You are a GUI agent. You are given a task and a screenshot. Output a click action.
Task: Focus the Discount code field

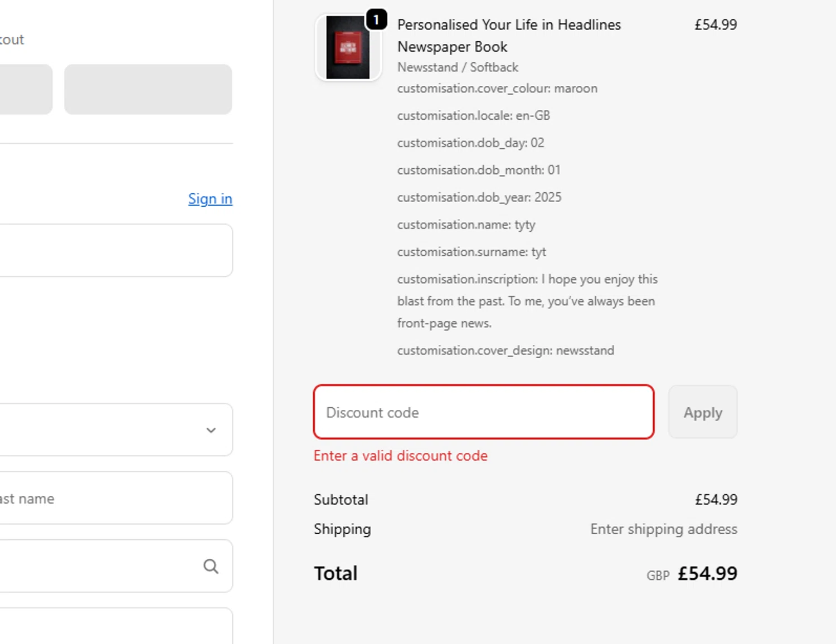pyautogui.click(x=483, y=412)
